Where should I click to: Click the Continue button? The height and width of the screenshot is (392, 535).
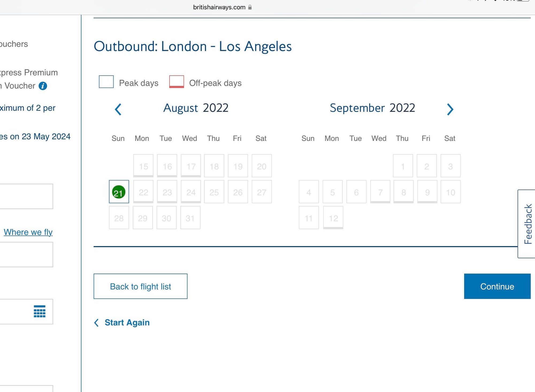(x=497, y=286)
